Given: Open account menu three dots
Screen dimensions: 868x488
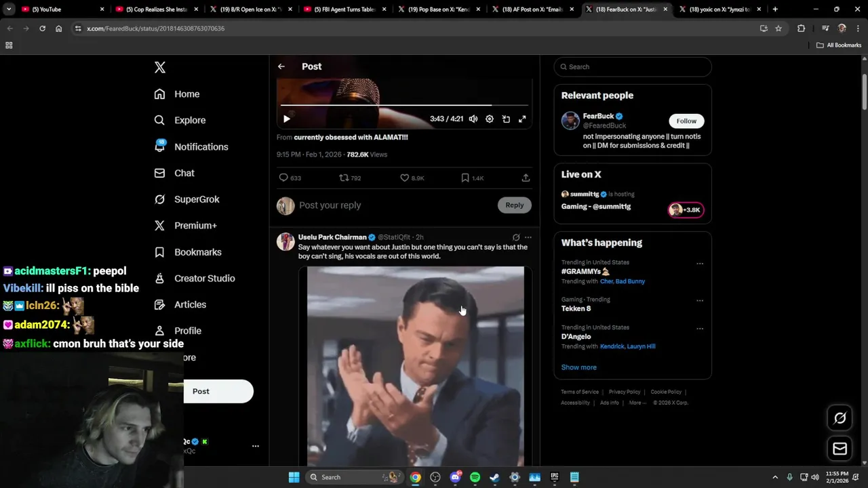Looking at the screenshot, I should pyautogui.click(x=256, y=446).
